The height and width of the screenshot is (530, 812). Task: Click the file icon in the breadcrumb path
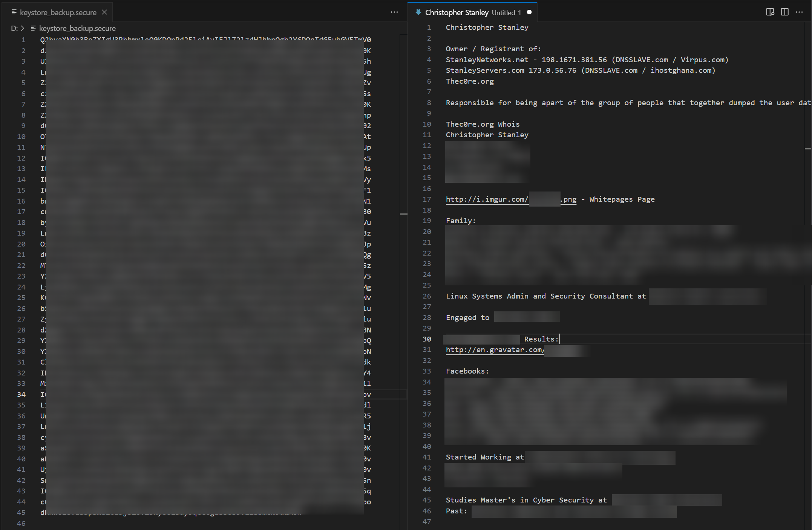coord(33,28)
